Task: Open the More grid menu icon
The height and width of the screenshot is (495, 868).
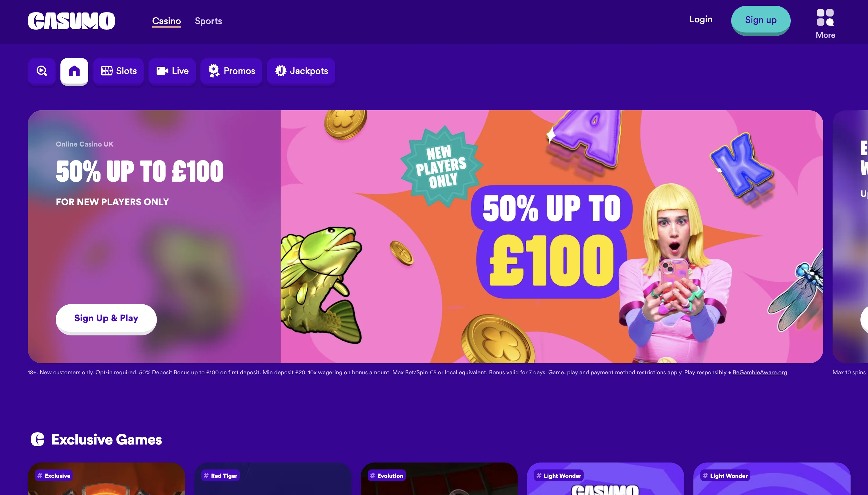Action: click(x=825, y=17)
